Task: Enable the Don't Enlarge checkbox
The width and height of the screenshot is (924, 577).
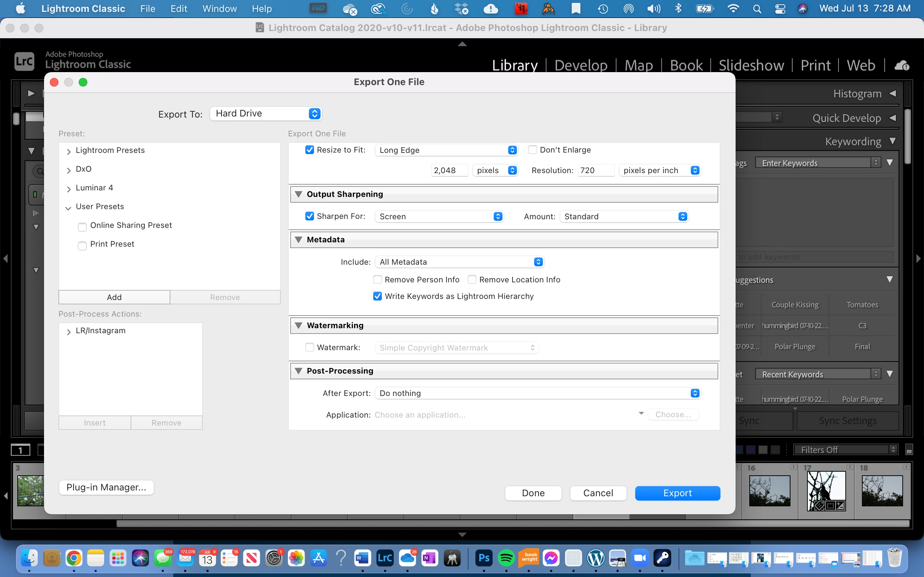Action: (x=533, y=150)
